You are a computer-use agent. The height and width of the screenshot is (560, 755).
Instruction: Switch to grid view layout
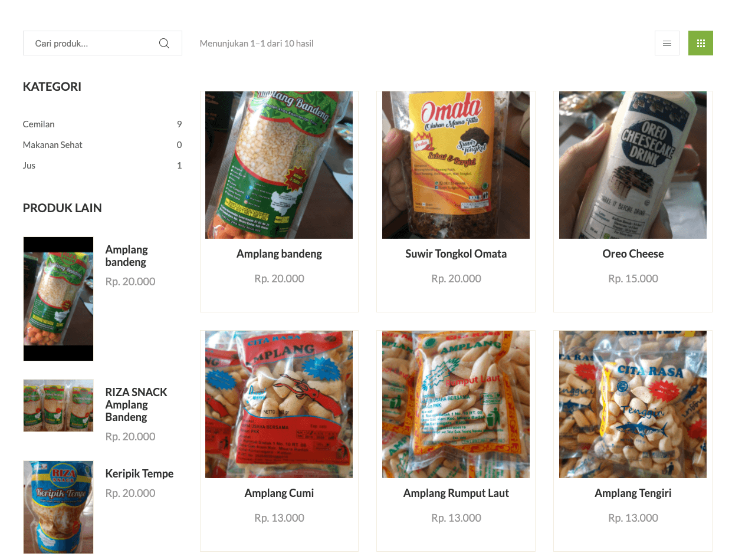[701, 43]
